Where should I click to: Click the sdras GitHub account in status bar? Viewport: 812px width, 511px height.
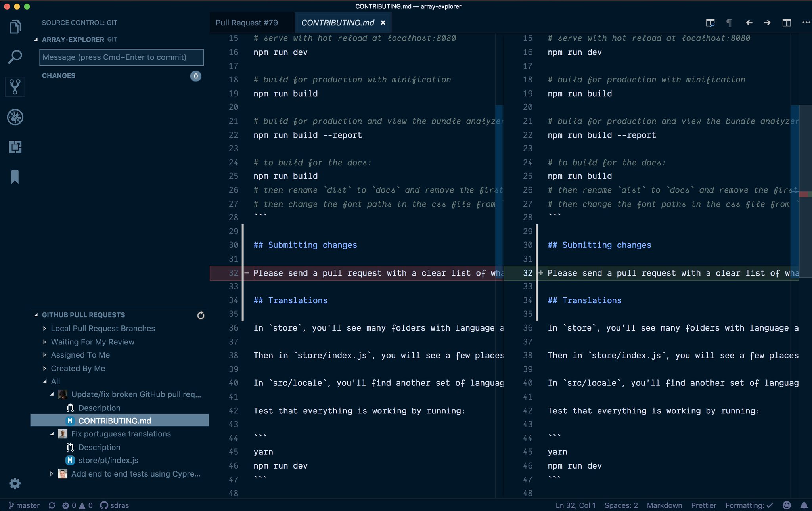point(115,505)
